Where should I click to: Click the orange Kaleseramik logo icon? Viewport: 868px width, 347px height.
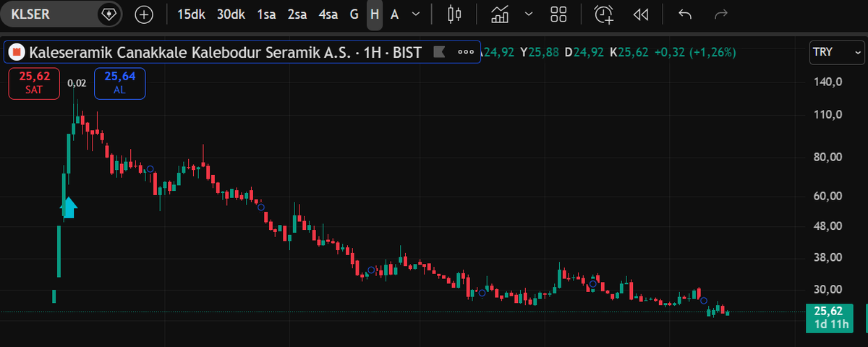17,53
